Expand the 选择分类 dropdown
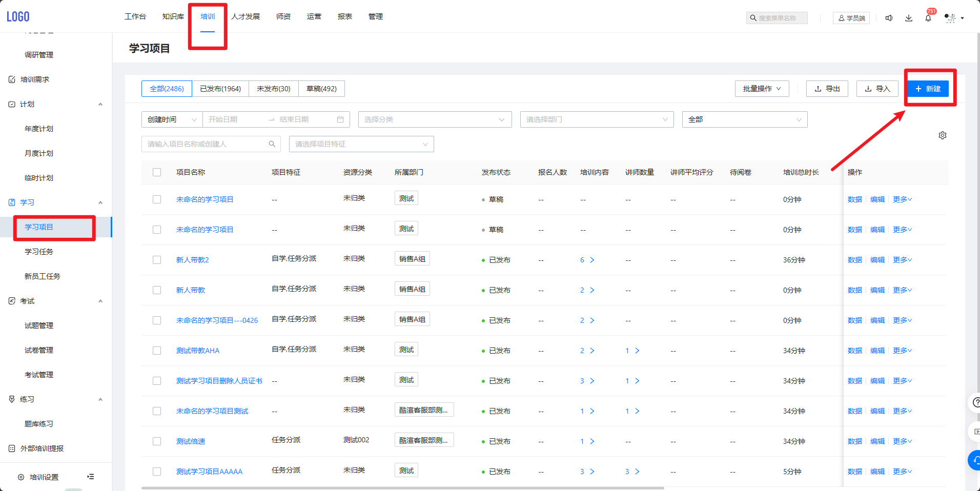Screen dimensions: 980x491 coord(435,119)
